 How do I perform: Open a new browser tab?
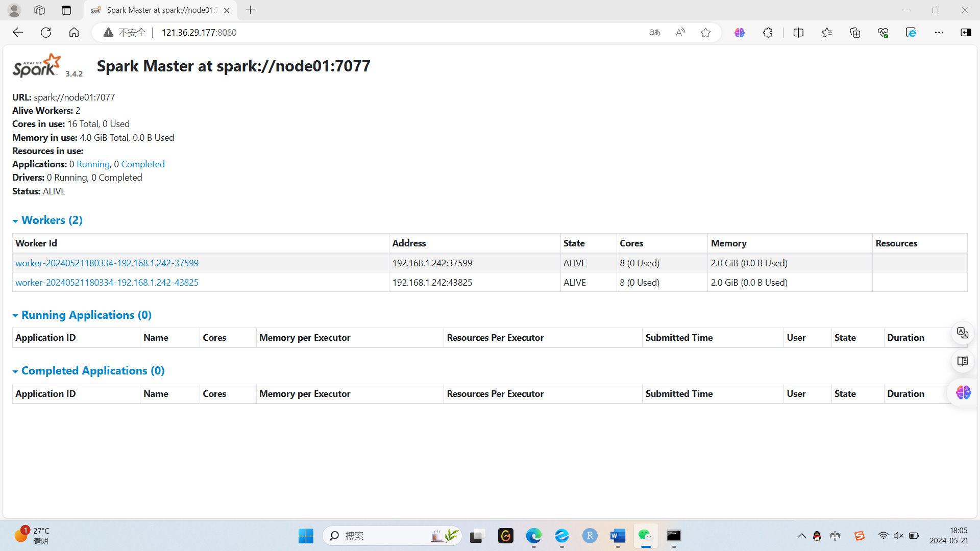(250, 10)
